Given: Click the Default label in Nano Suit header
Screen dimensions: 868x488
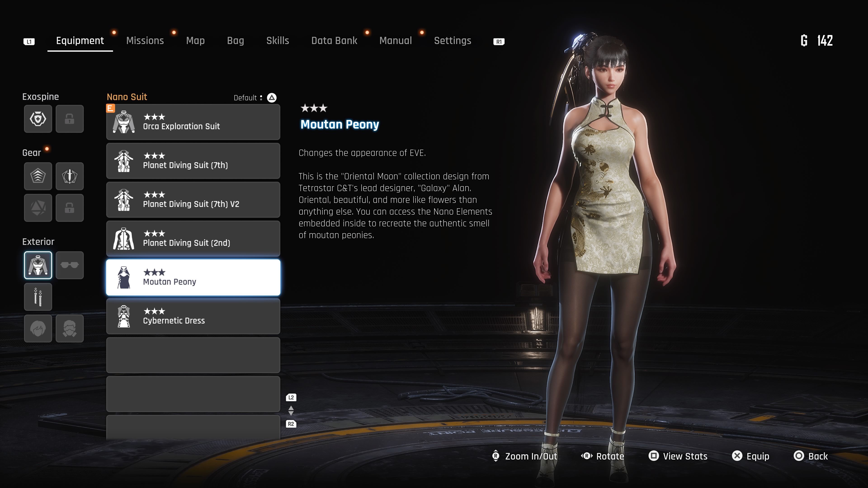Looking at the screenshot, I should (x=245, y=98).
